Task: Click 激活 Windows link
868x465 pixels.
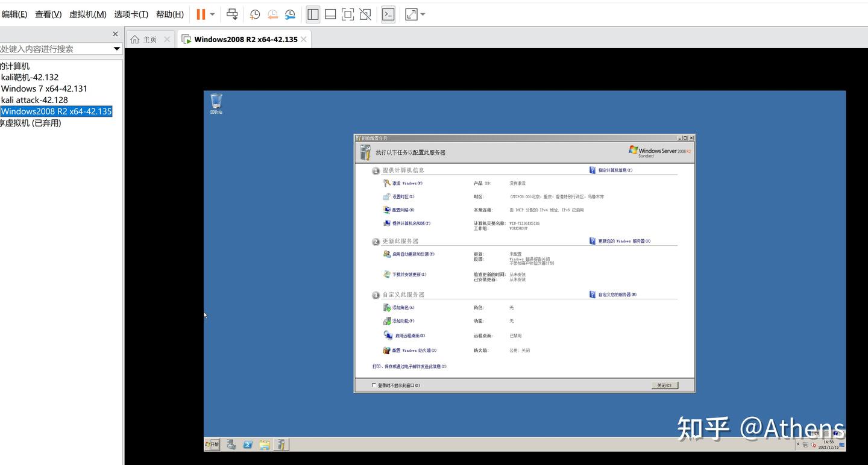Action: (407, 183)
